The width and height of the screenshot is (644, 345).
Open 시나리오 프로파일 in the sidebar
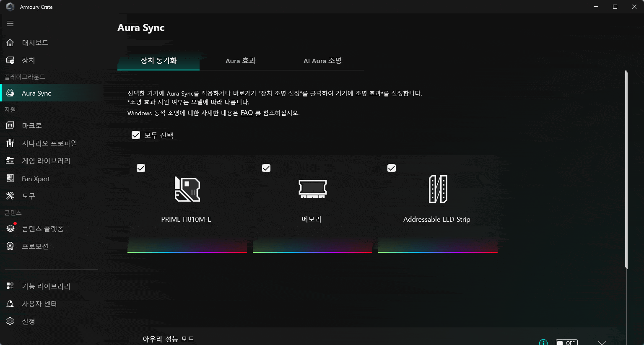pyautogui.click(x=51, y=143)
